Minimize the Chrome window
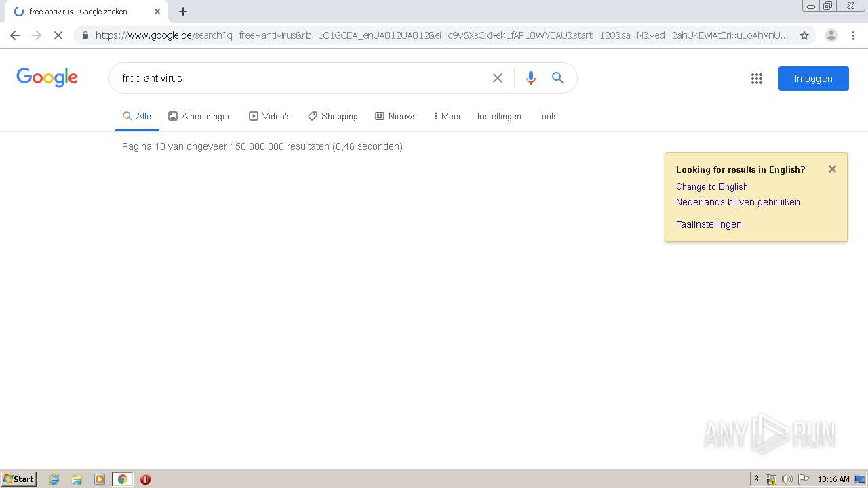Viewport: 868px width, 488px height. click(x=811, y=6)
